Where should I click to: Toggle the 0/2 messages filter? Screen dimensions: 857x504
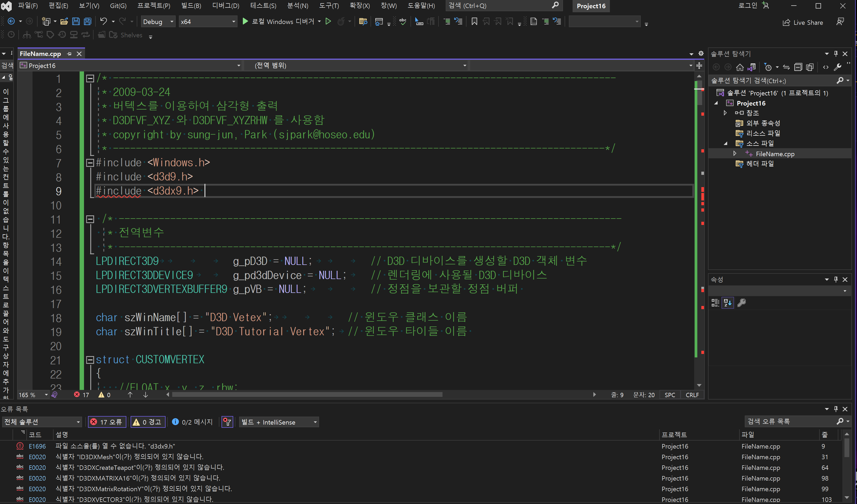pos(192,422)
